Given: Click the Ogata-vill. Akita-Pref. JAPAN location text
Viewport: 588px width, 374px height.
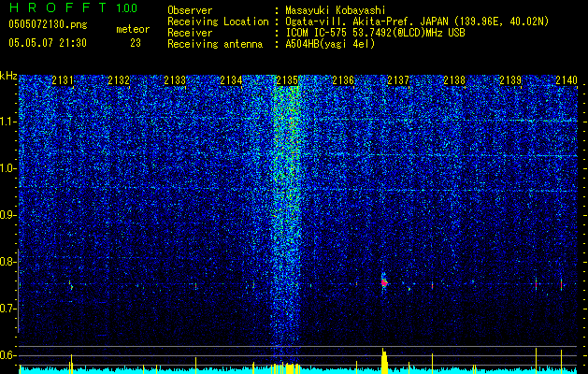Looking at the screenshot, I should point(417,22).
